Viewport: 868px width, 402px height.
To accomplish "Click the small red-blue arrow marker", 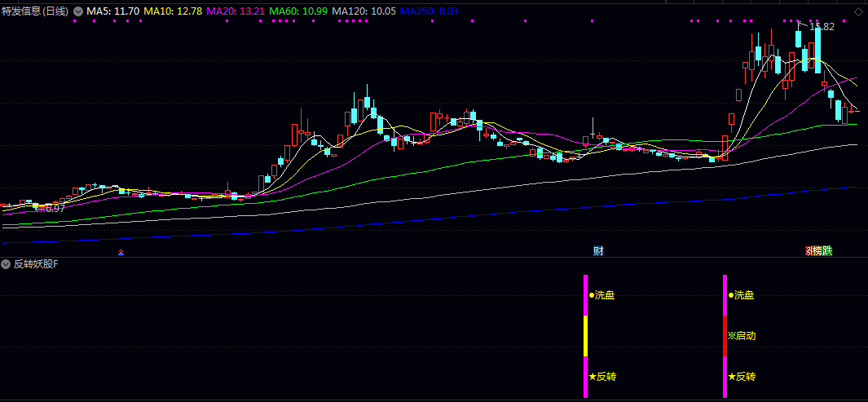I will 121,252.
